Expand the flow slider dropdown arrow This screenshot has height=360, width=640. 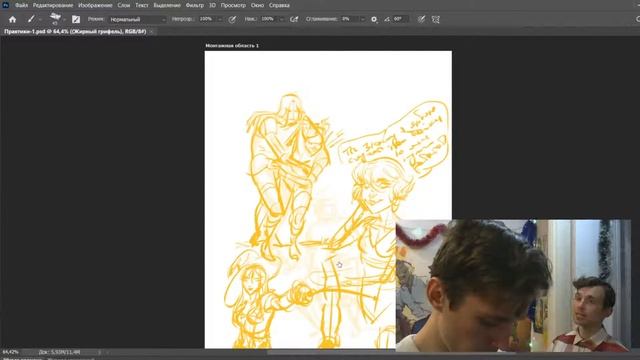[281, 19]
